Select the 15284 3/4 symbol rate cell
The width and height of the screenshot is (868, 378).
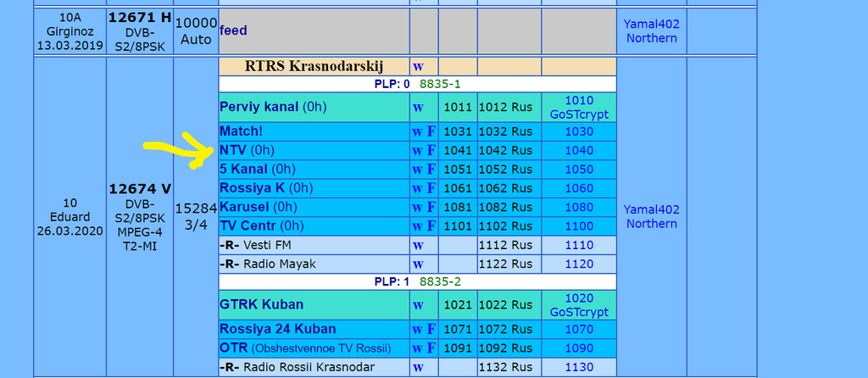click(x=196, y=216)
